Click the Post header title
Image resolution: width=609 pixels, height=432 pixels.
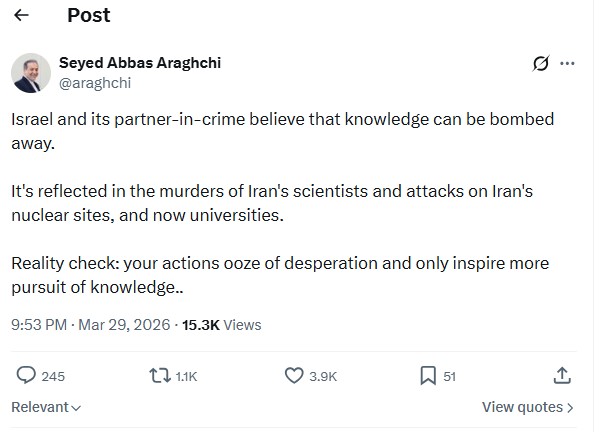[x=88, y=16]
